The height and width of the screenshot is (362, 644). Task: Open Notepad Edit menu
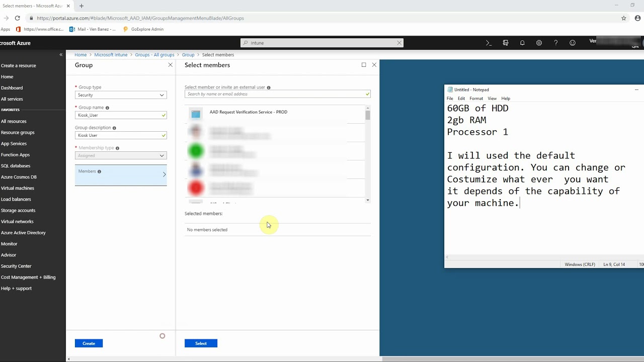pos(461,99)
